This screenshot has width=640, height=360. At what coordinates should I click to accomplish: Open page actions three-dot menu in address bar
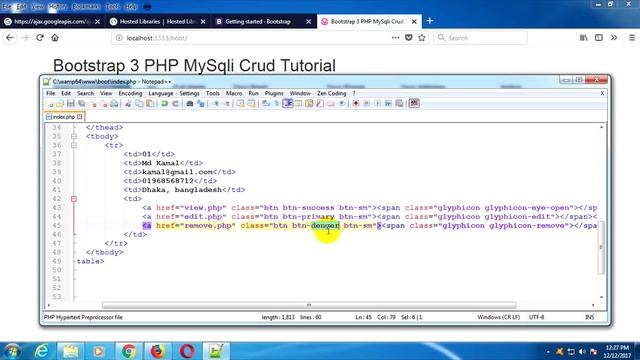click(395, 38)
